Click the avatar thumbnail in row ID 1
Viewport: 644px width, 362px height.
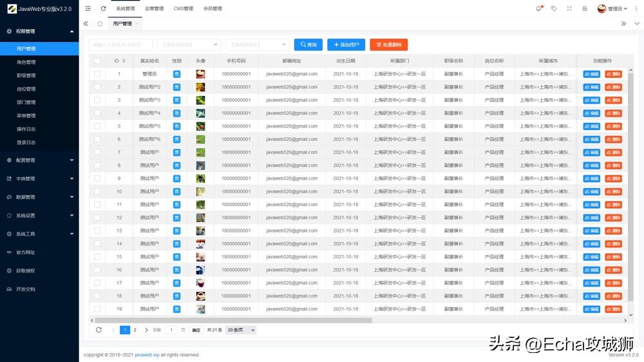200,74
